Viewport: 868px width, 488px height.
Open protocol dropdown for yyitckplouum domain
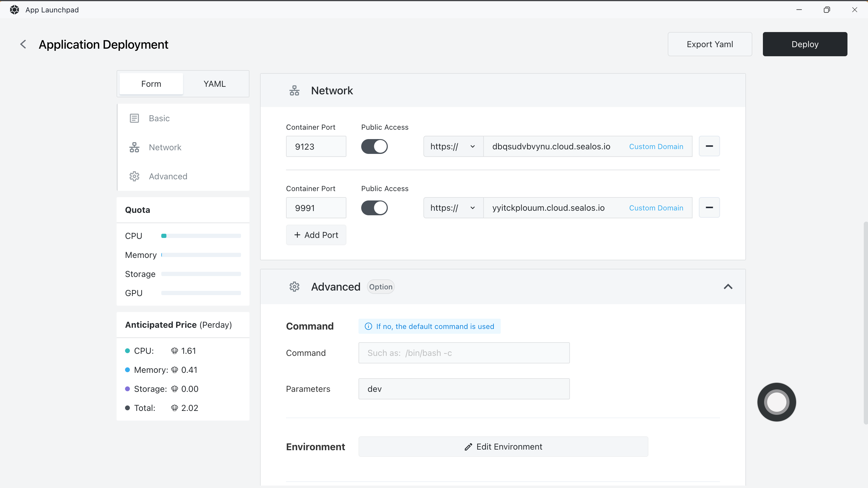[x=453, y=208]
